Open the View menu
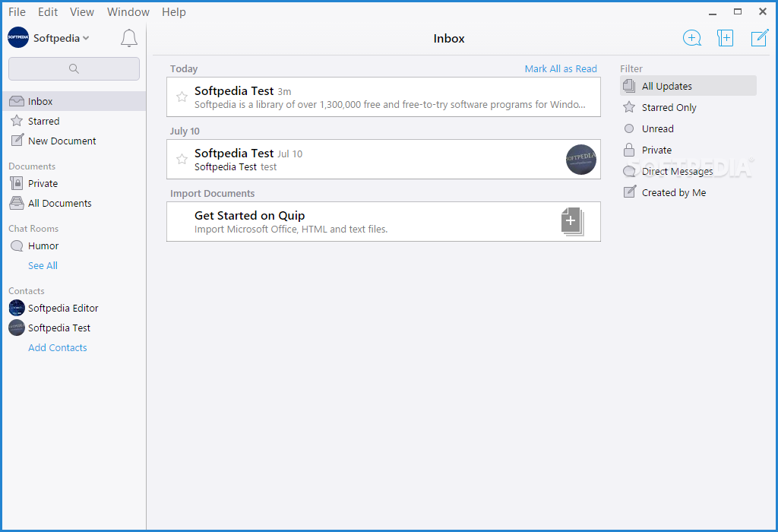 pyautogui.click(x=82, y=12)
